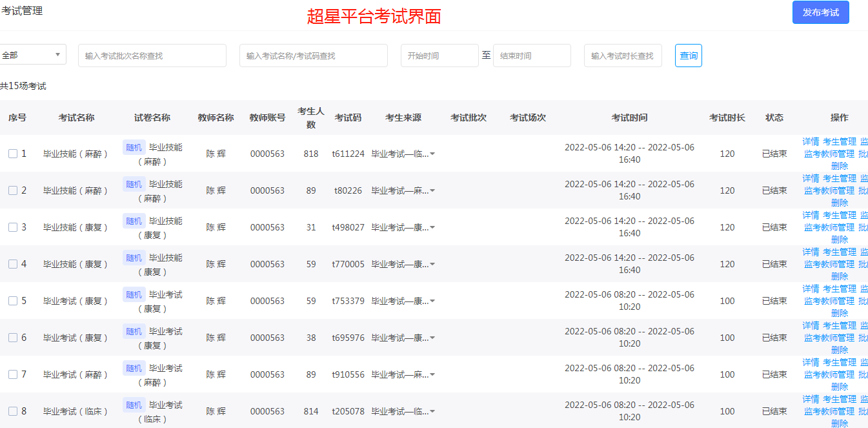Click the 考生来源 column header
The height and width of the screenshot is (428, 868).
(403, 117)
